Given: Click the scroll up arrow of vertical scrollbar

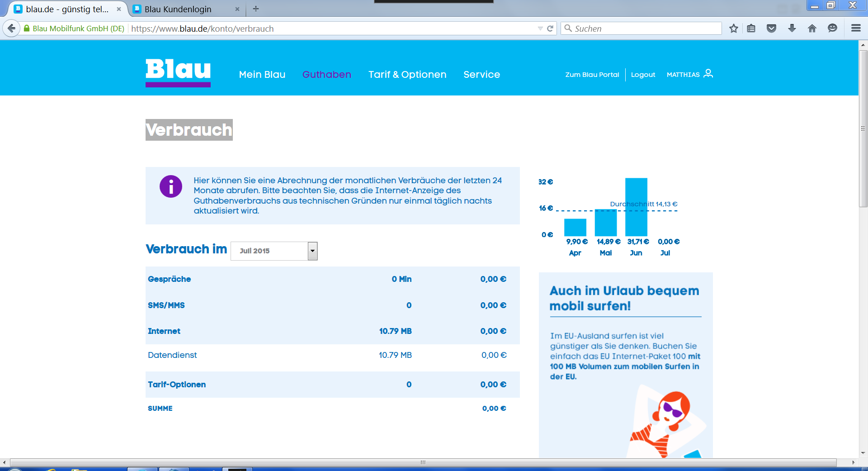Looking at the screenshot, I should tap(863, 45).
